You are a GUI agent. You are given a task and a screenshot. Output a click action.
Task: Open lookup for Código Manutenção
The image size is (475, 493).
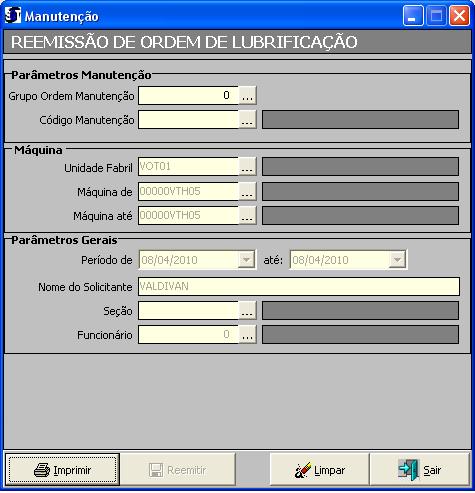click(247, 120)
